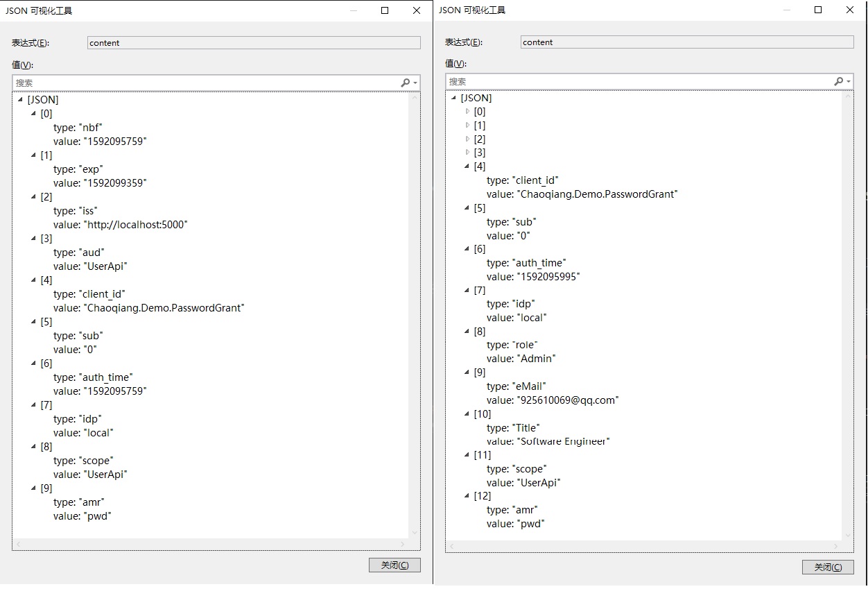
Task: Collapse the [JSON] root node in left window
Action: (20, 99)
